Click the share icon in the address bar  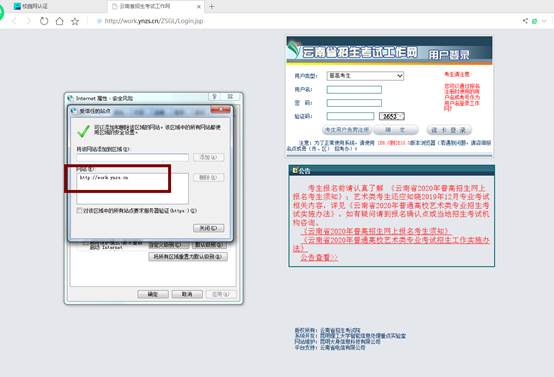click(525, 21)
